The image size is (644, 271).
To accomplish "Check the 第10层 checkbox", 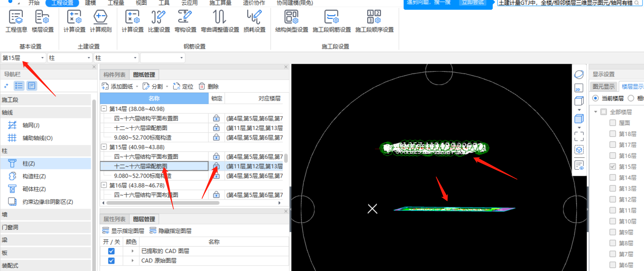I will coord(613,221).
